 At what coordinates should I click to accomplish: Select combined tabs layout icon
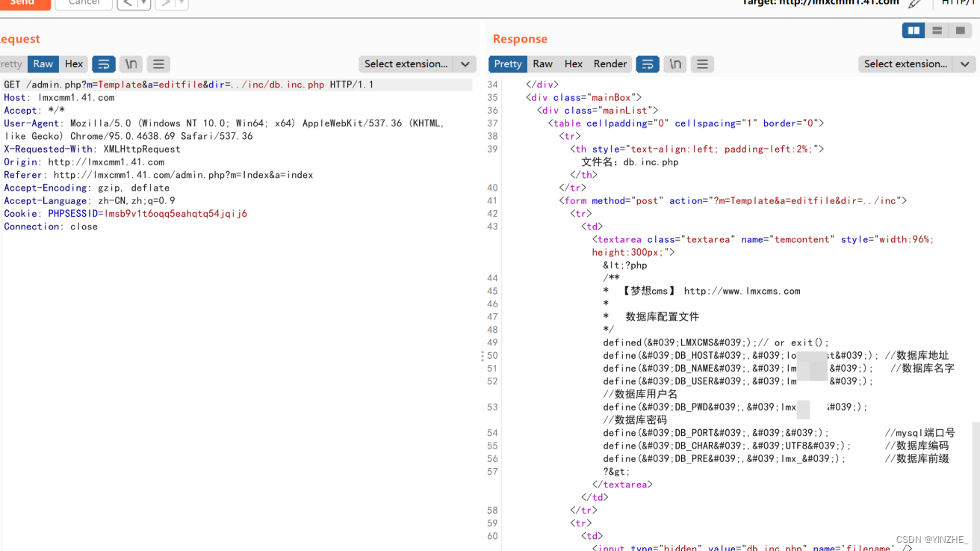961,31
